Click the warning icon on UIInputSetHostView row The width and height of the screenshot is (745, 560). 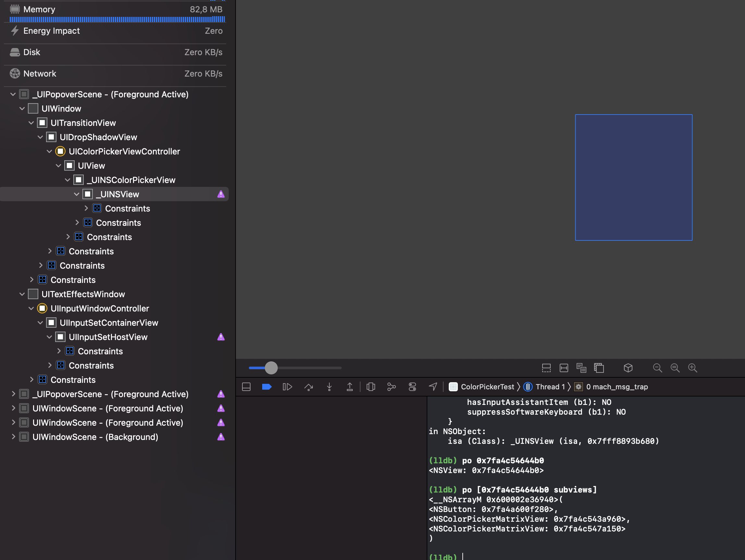pyautogui.click(x=221, y=337)
